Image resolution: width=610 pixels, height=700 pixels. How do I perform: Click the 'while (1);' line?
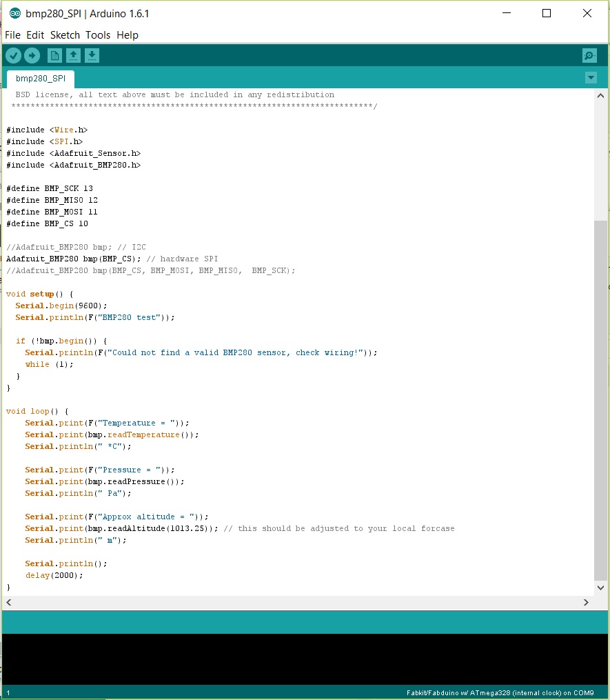[x=49, y=364]
